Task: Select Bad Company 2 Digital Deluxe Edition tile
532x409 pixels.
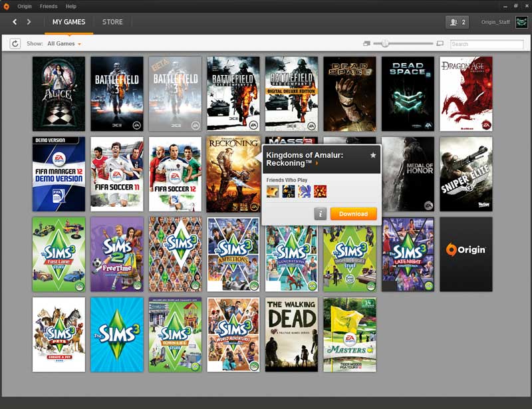Action: click(291, 94)
